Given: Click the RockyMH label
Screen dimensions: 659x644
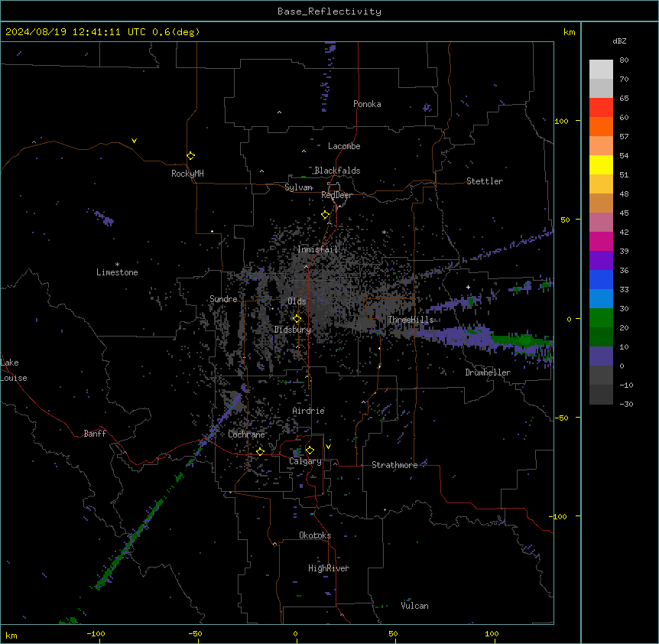Looking at the screenshot, I should pyautogui.click(x=187, y=174).
